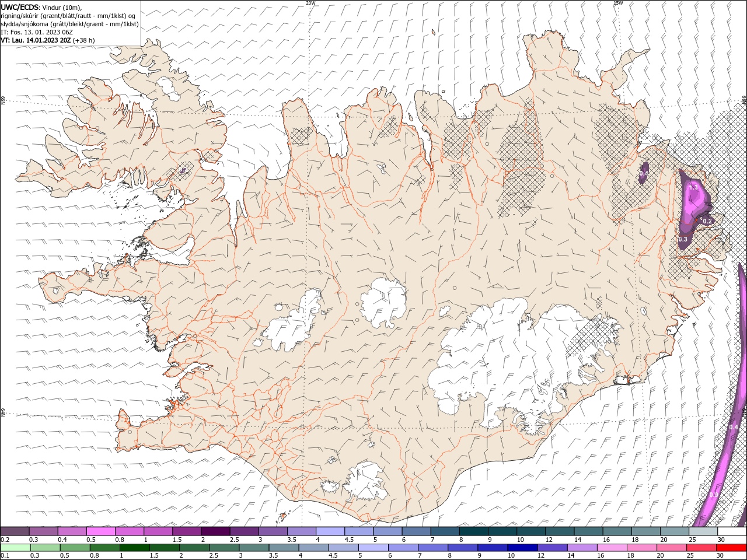Viewport: 747px width, 560px height.
Task: Click the 0.9 label on the offshore purple band
Action: point(714,495)
